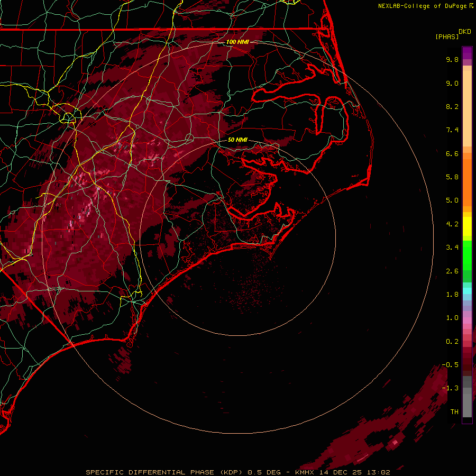Click the purple segment atop the color bar

pos(467,53)
